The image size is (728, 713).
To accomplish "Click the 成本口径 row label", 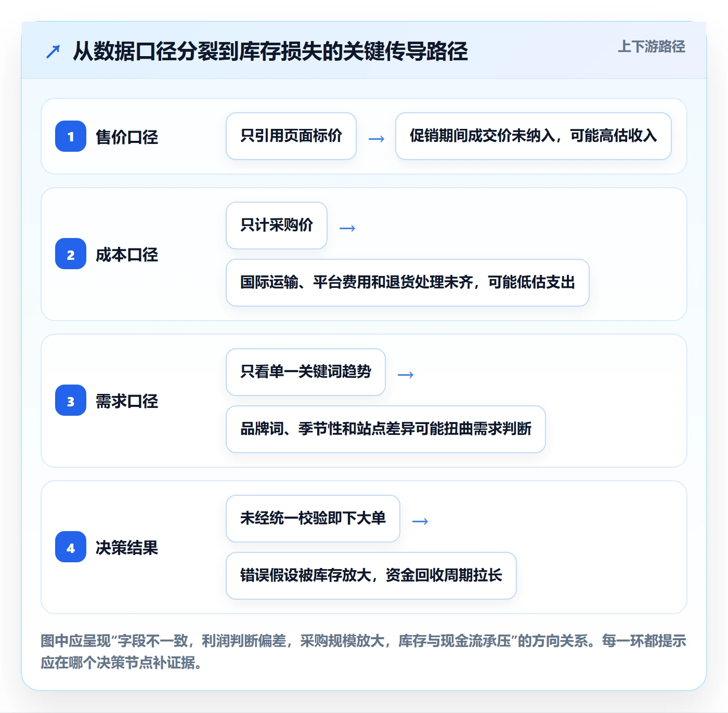I will [127, 254].
